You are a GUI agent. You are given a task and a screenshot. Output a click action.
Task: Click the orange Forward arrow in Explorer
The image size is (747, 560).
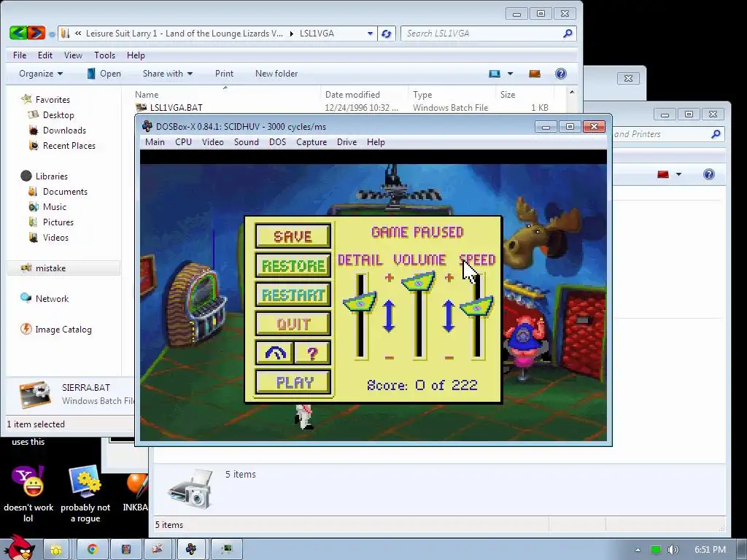click(x=36, y=33)
